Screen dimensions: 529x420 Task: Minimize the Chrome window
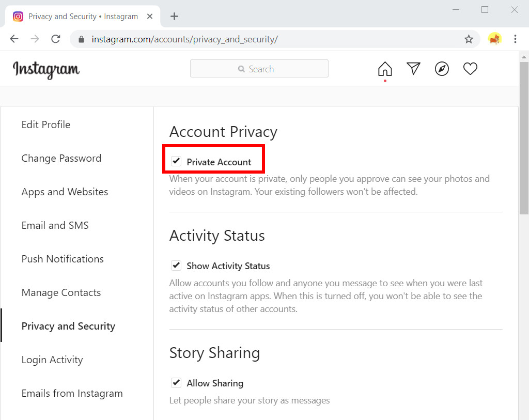(x=456, y=10)
